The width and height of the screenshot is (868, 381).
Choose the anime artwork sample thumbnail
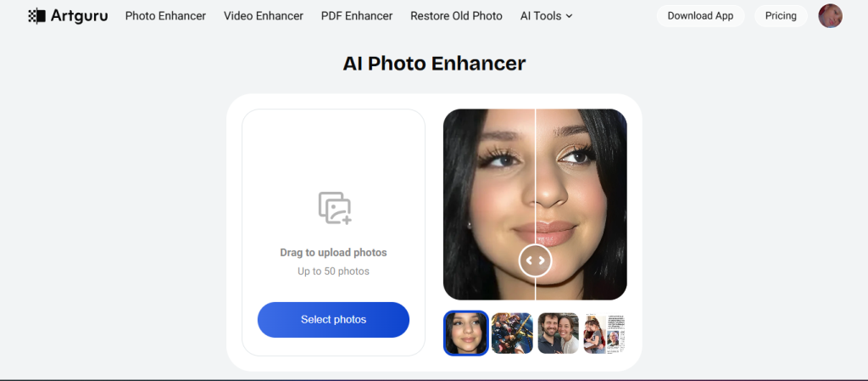click(512, 333)
